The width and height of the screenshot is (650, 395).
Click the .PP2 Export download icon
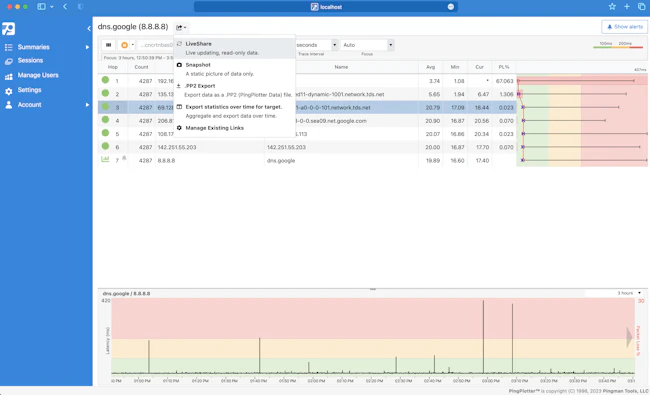click(179, 86)
